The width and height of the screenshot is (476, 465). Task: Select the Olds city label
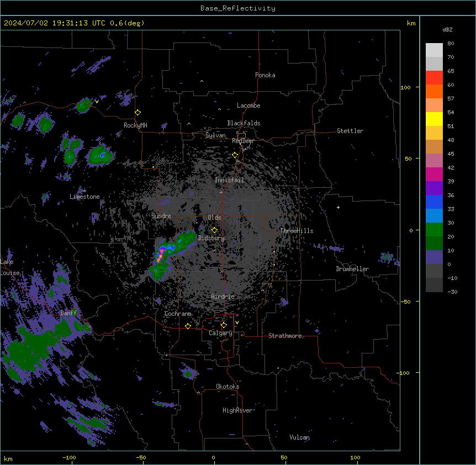214,218
